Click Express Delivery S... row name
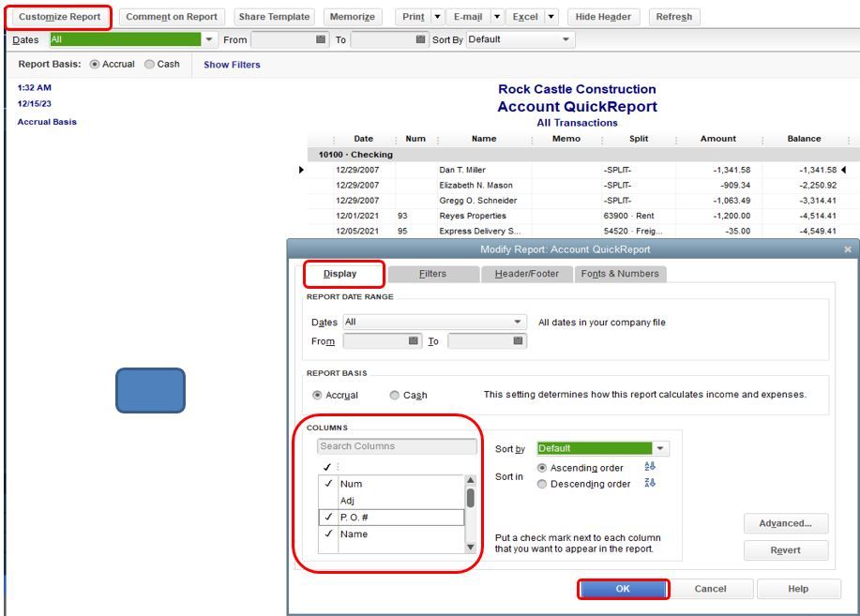Image resolution: width=860 pixels, height=616 pixels. pos(480,231)
